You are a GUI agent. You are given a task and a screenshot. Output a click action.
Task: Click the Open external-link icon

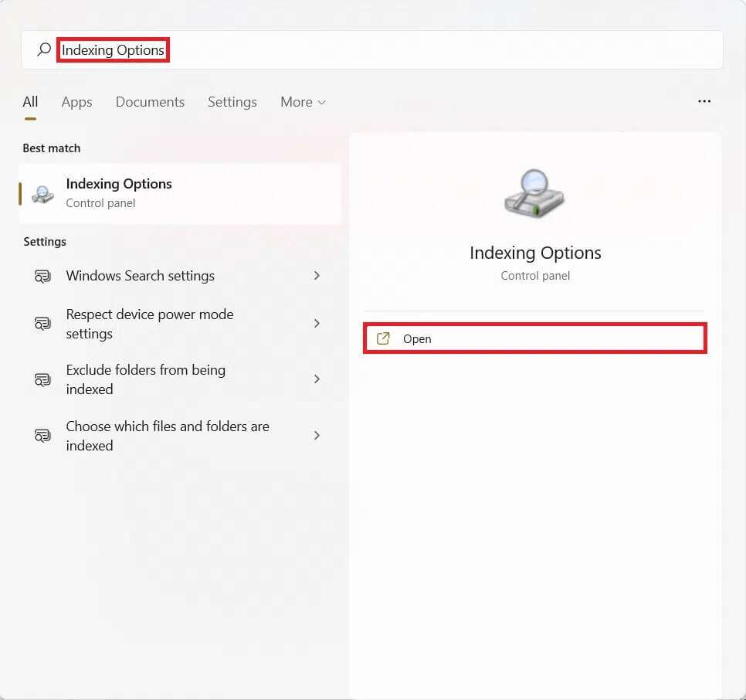coord(383,338)
